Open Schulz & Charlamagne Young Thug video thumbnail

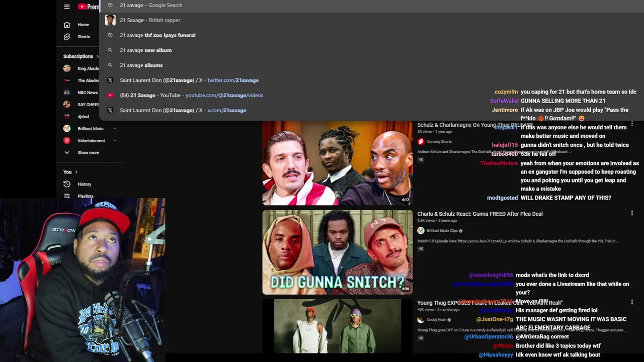(337, 163)
